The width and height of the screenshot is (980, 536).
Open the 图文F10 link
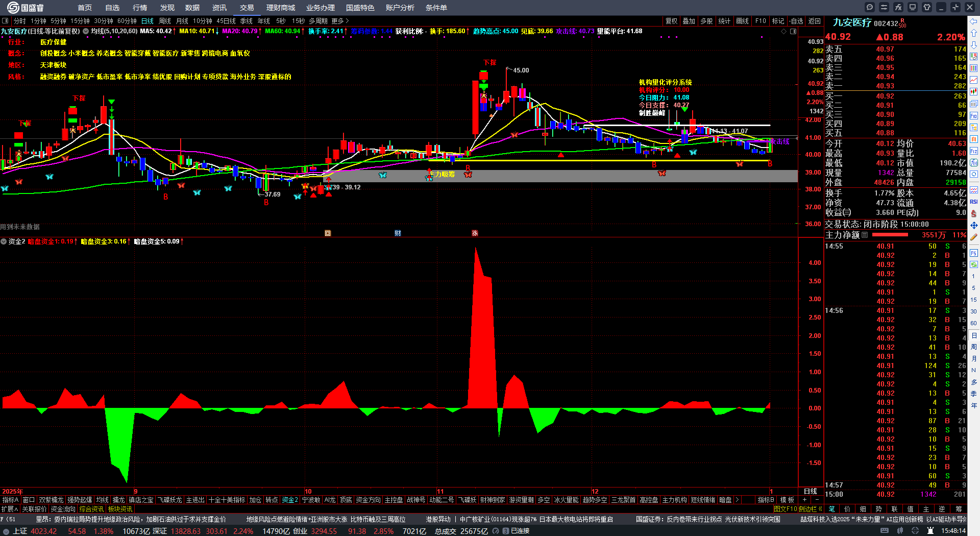click(785, 509)
